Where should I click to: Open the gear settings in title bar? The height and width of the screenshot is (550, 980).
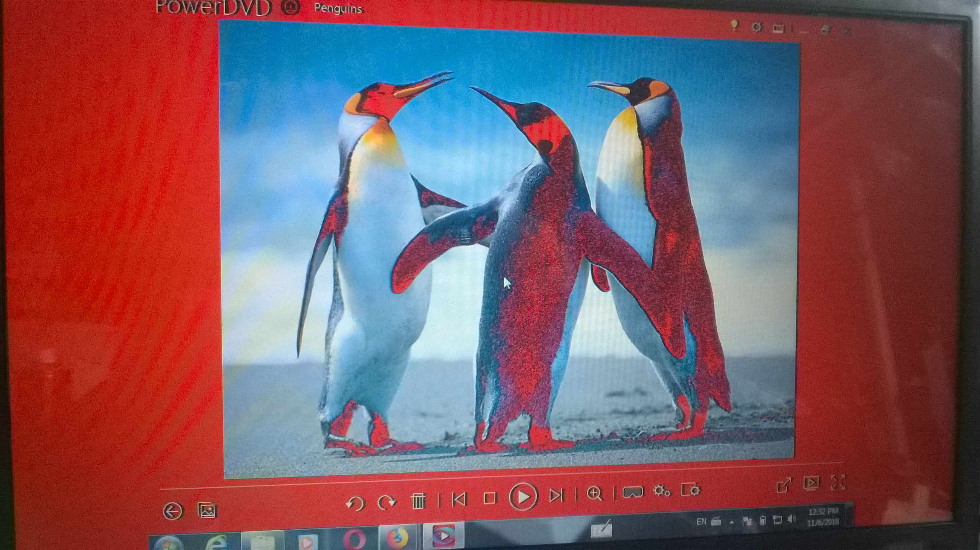[x=757, y=27]
